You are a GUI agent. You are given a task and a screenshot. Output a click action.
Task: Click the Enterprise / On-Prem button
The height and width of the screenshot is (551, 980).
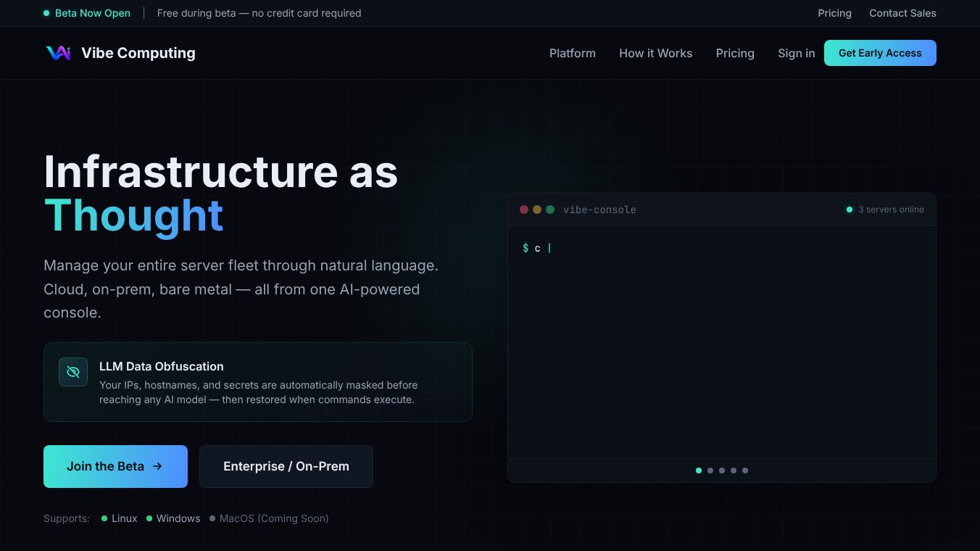click(286, 466)
